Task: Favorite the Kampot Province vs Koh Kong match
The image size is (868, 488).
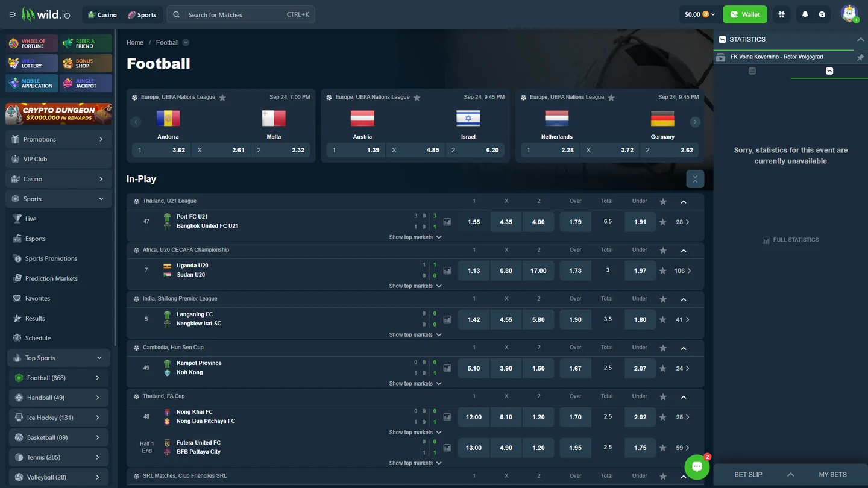Action: 663,369
